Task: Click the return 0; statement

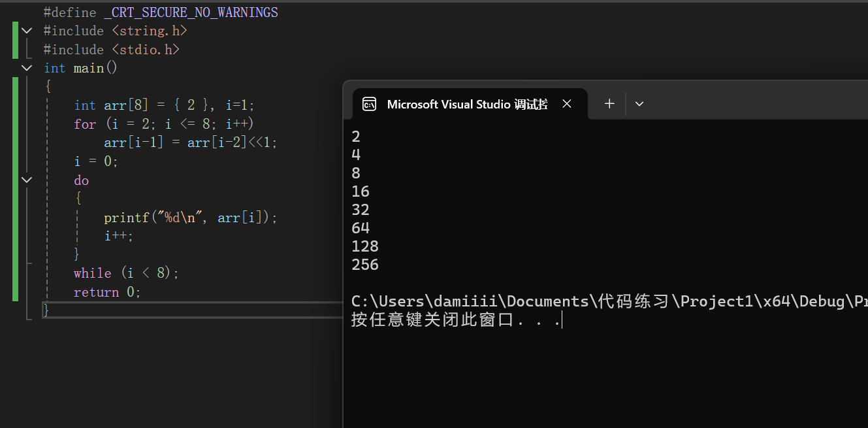Action: click(x=107, y=292)
